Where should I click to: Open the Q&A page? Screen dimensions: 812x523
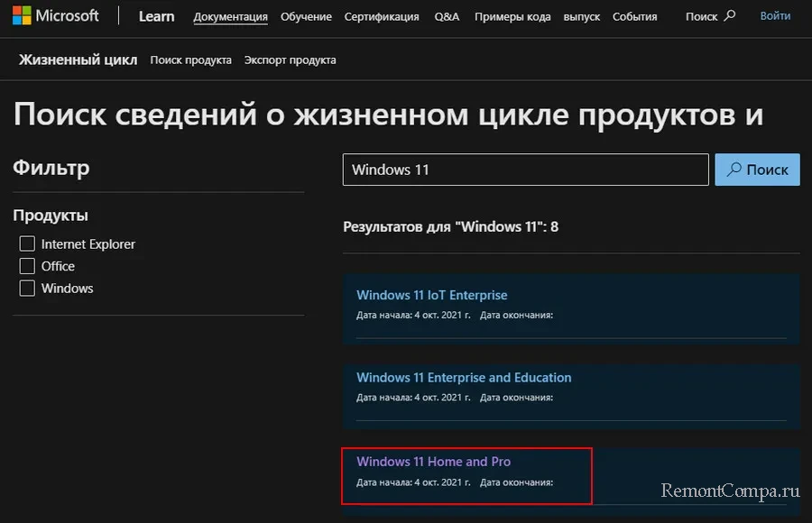[x=447, y=17]
